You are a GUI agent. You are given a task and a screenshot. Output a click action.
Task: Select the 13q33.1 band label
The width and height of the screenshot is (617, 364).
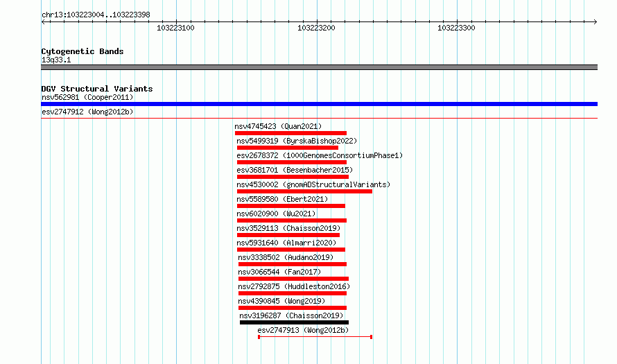click(56, 60)
